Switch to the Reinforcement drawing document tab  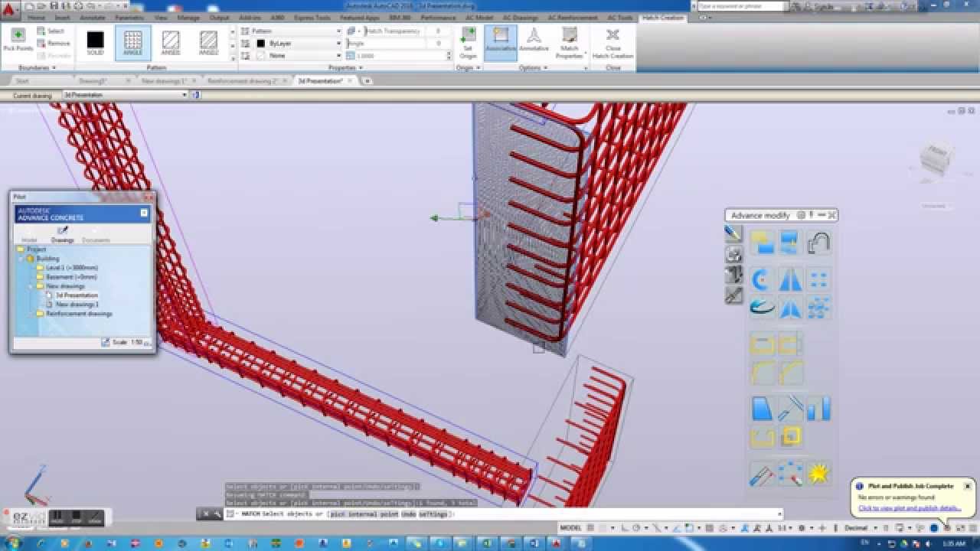(243, 80)
